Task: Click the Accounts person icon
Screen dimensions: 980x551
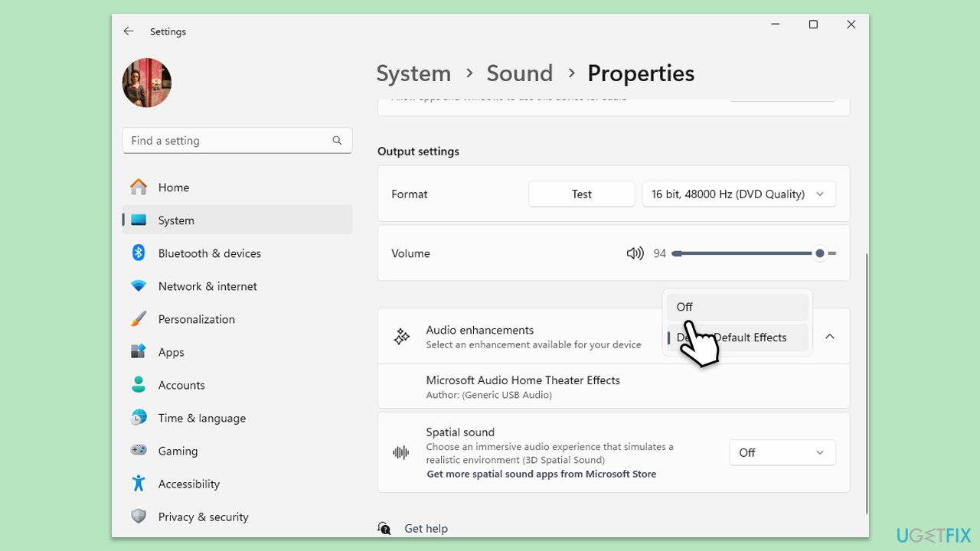Action: point(139,385)
